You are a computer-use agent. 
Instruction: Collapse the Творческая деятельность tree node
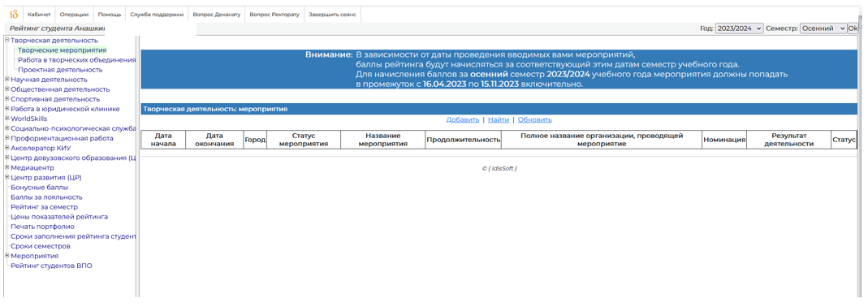6,40
